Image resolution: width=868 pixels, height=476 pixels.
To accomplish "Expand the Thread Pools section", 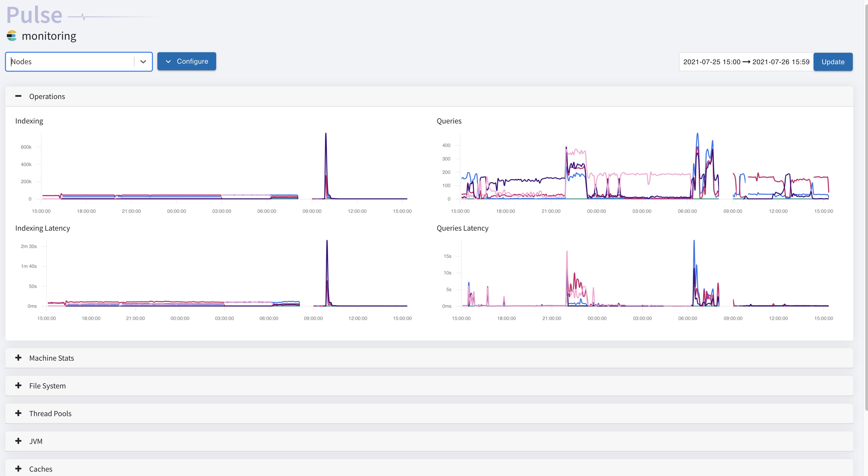I will coord(18,413).
